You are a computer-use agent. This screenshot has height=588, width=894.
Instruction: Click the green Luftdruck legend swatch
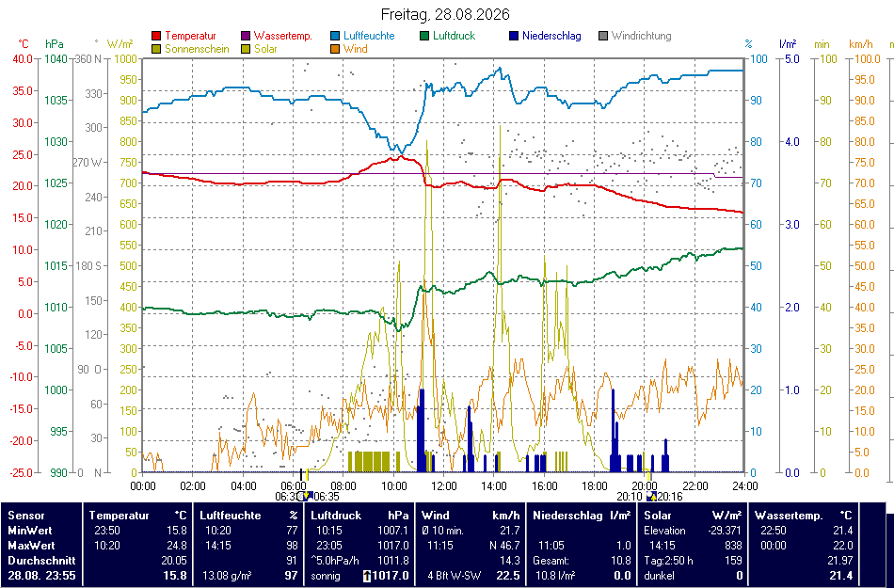424,36
